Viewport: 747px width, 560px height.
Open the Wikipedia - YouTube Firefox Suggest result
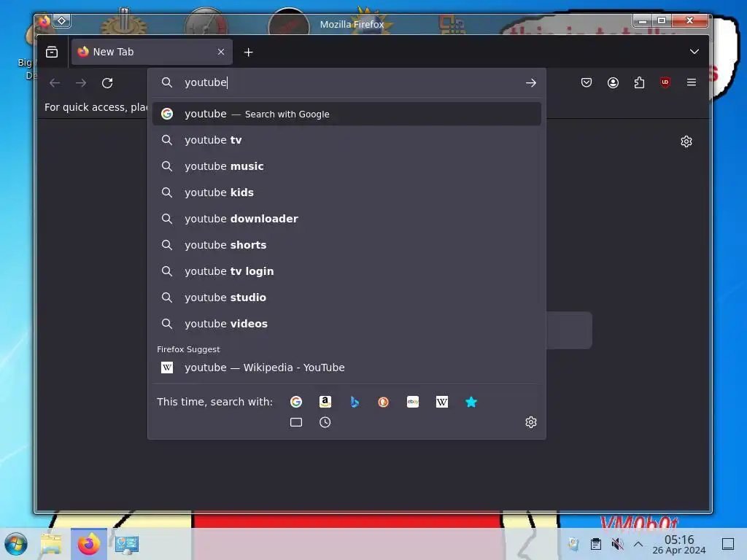pyautogui.click(x=347, y=367)
